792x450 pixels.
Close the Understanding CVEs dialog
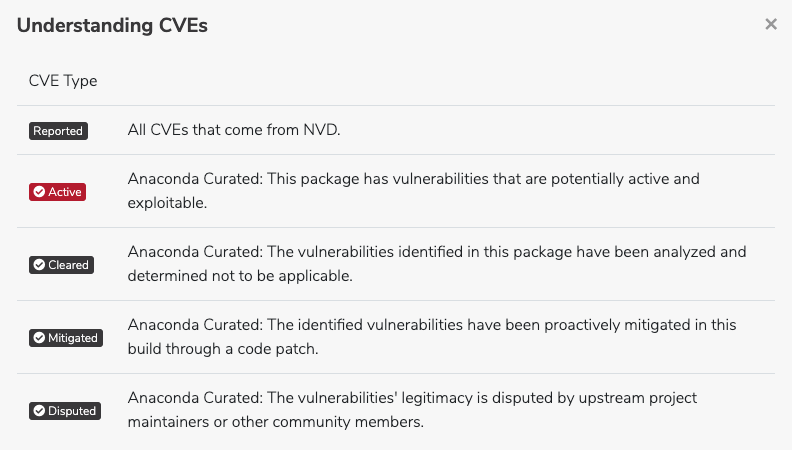click(771, 24)
